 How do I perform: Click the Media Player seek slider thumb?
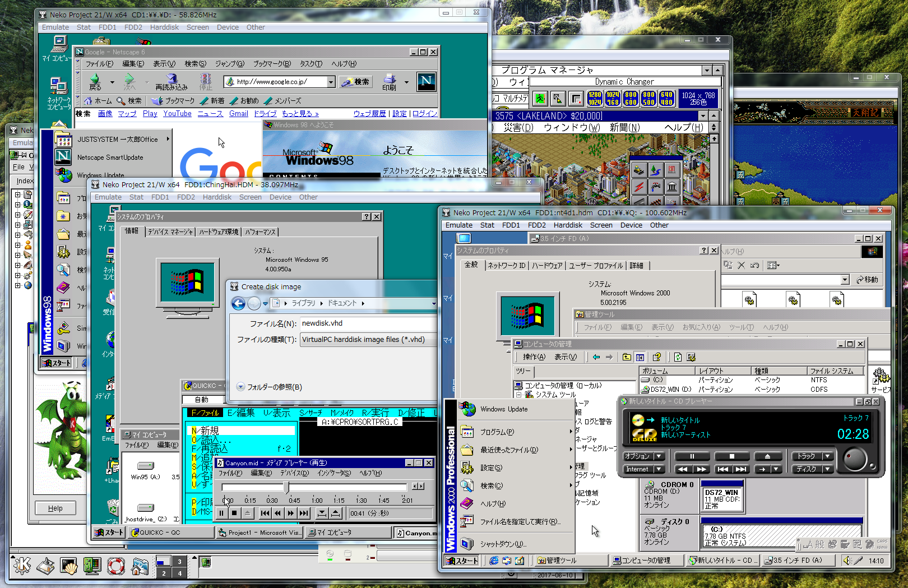click(x=286, y=487)
